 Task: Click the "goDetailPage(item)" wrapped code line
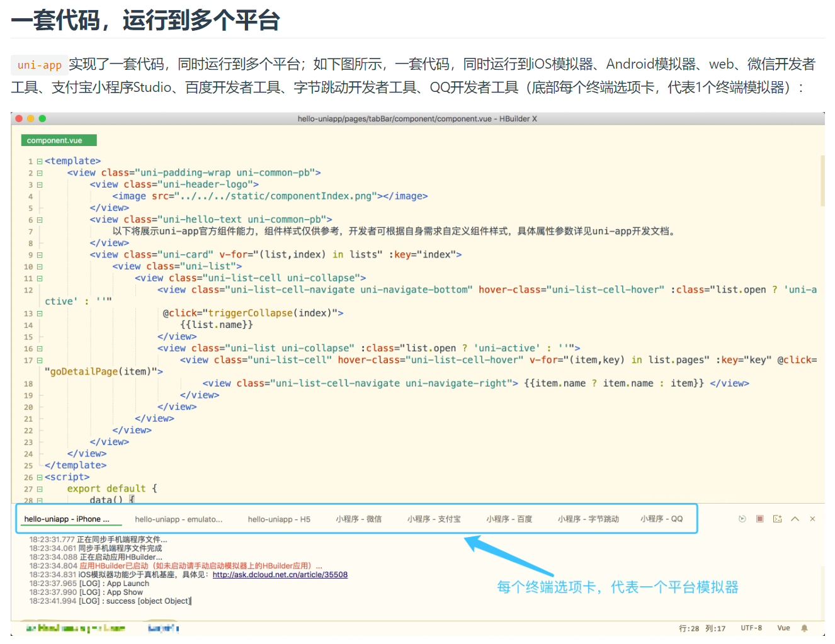[x=104, y=372]
